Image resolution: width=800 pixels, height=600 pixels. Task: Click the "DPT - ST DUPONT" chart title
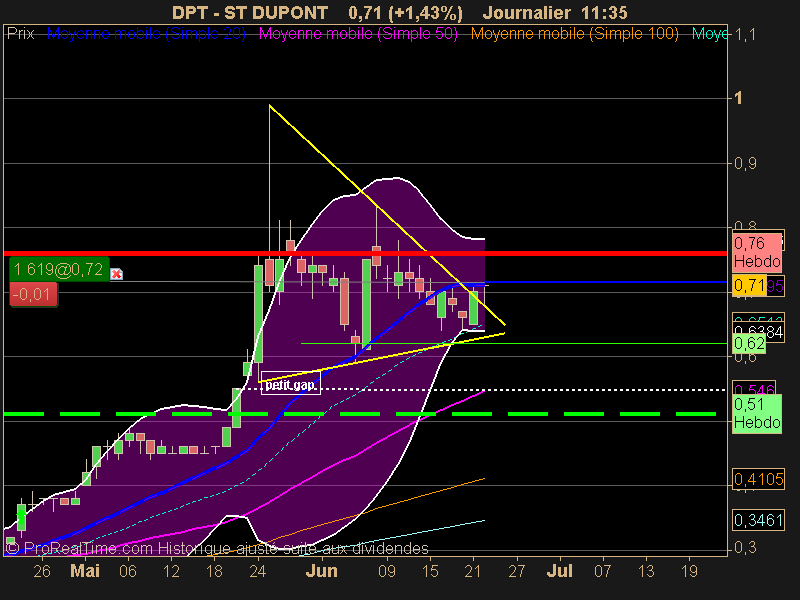[250, 12]
